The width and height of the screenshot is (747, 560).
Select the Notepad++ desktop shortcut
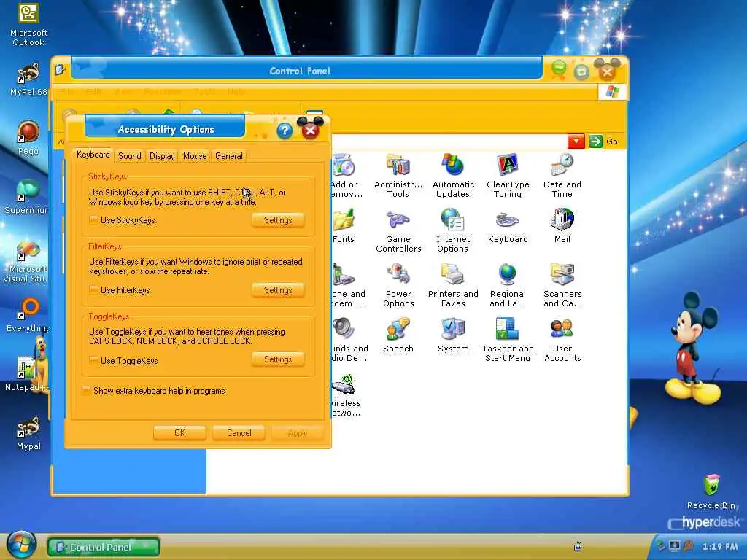pyautogui.click(x=27, y=374)
